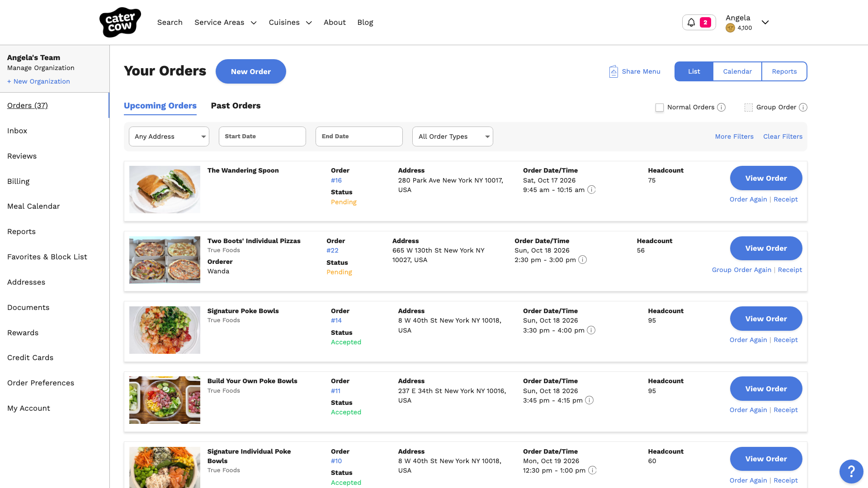Click the Clear Filters link

[783, 136]
